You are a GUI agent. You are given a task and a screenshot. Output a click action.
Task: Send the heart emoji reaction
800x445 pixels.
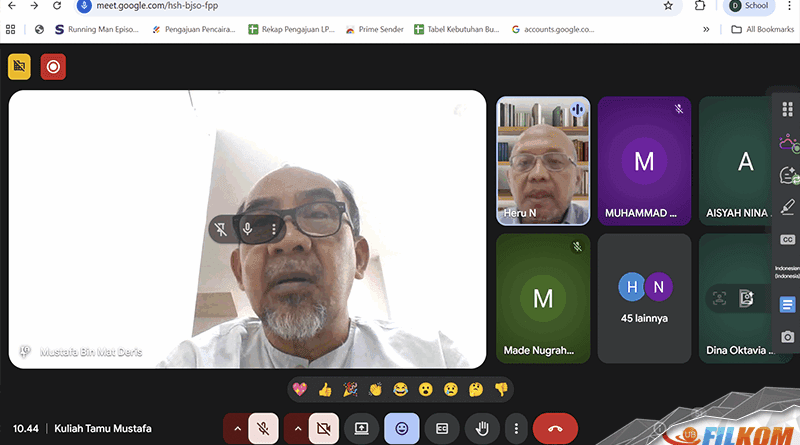tap(299, 389)
